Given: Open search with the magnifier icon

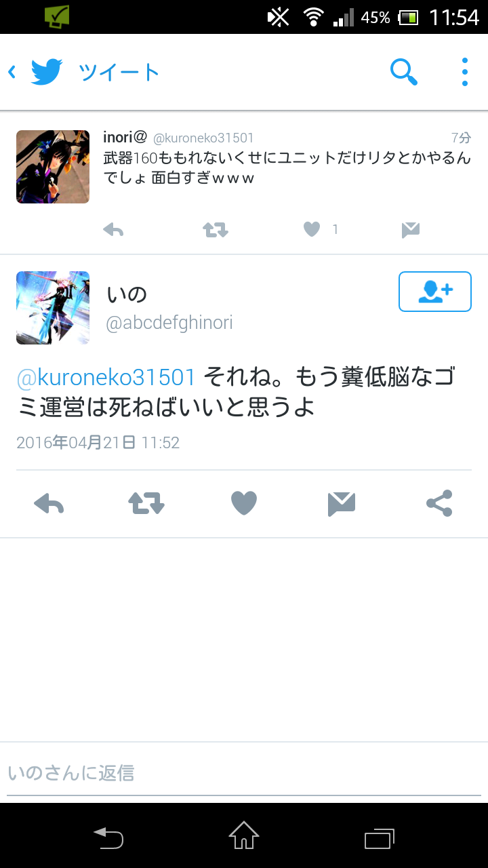Looking at the screenshot, I should click(x=404, y=72).
